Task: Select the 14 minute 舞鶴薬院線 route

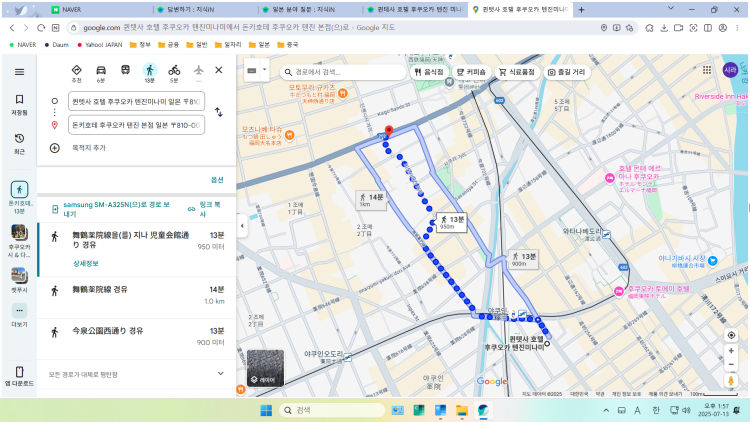Action: pos(137,297)
